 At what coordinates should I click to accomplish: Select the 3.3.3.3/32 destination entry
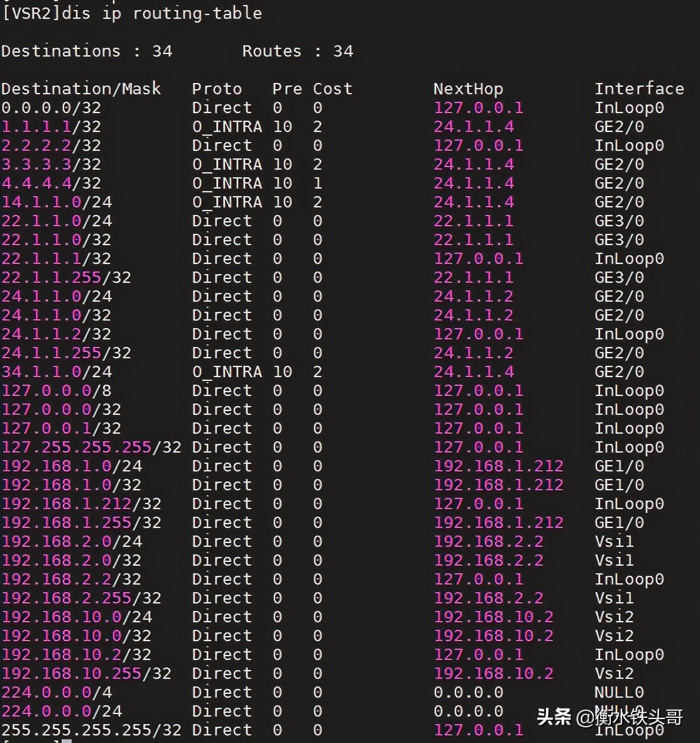pos(51,164)
